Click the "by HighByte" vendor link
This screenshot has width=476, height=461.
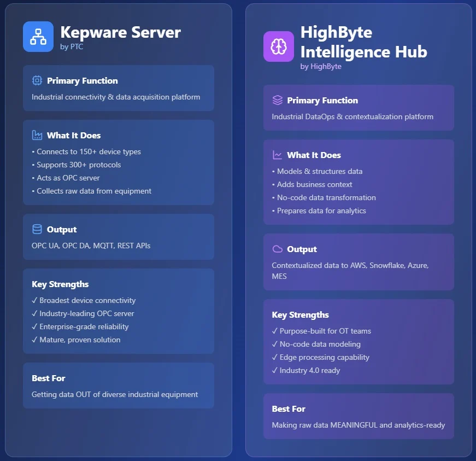click(321, 67)
